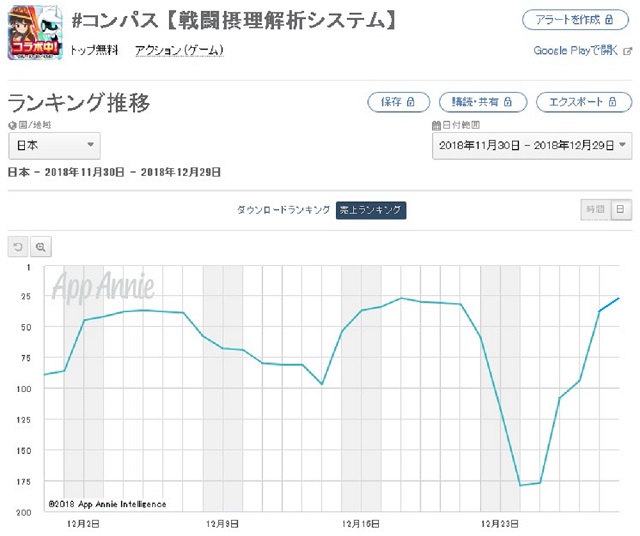640x536 pixels.
Task: Click the magnifier zoom-in chart icon
Action: (x=41, y=247)
